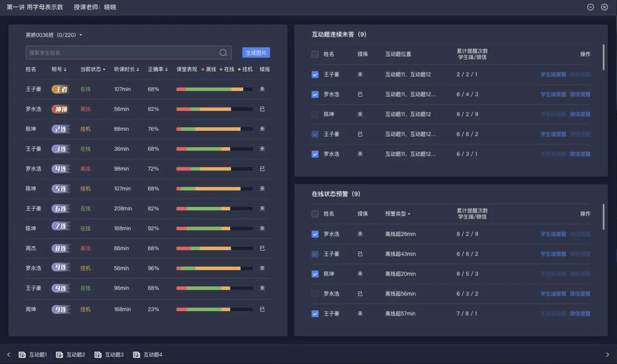
Task: Click 微信提醒 in 罗永浩's 6 / 4 / 3 row
Action: pyautogui.click(x=580, y=94)
